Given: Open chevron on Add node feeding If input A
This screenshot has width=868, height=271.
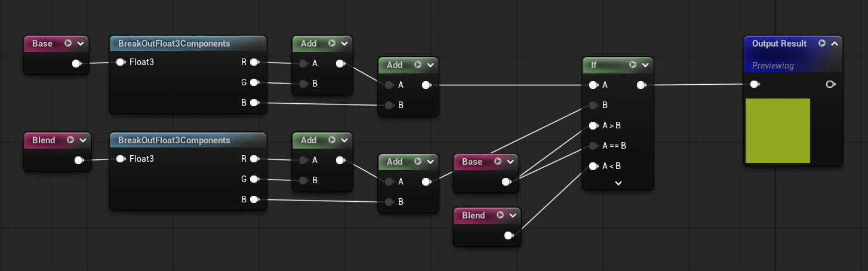Looking at the screenshot, I should click(430, 65).
